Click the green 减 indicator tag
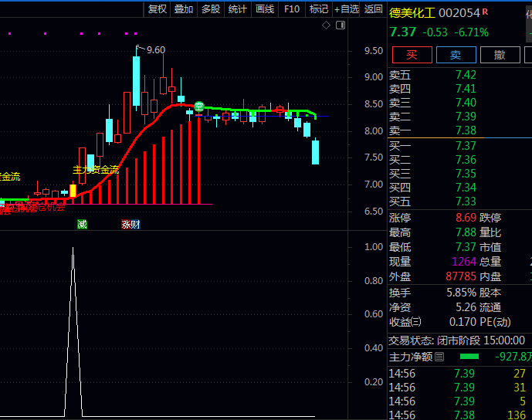 point(82,225)
